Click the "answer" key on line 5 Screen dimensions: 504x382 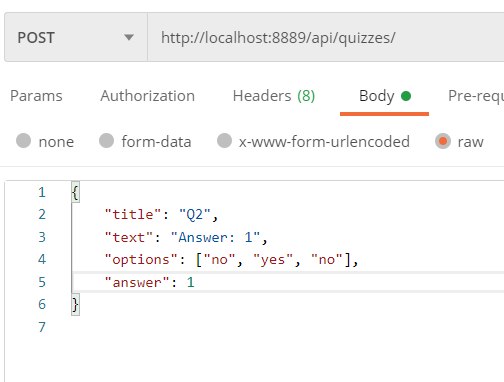[x=137, y=282]
